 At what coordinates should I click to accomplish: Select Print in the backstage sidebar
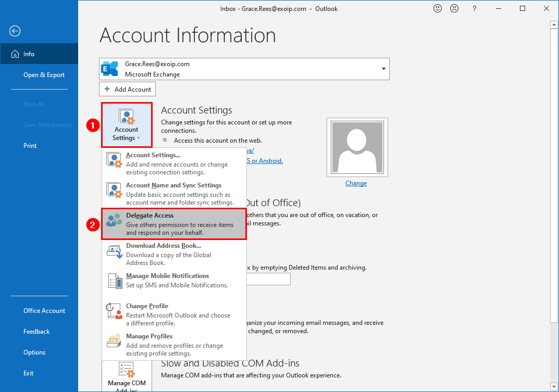click(39, 145)
